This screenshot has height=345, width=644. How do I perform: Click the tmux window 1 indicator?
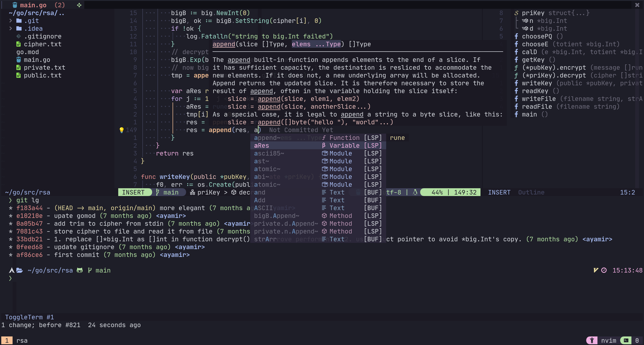tap(7, 340)
